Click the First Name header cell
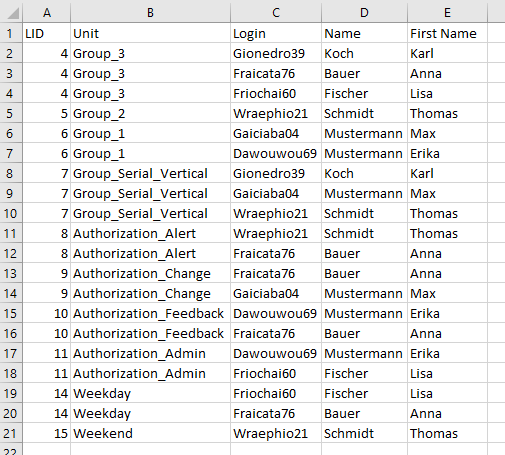Viewport: 505px width, 455px height. pyautogui.click(x=447, y=33)
